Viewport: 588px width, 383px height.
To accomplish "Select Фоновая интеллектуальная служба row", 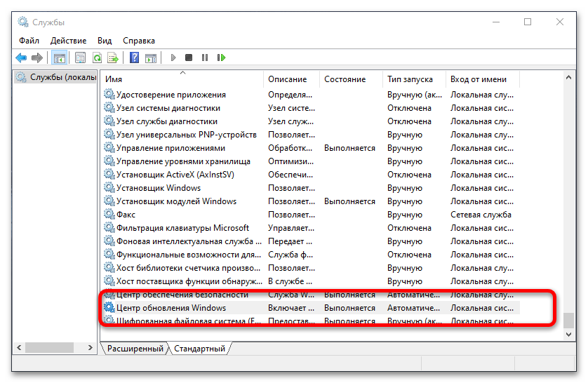I will (311, 241).
